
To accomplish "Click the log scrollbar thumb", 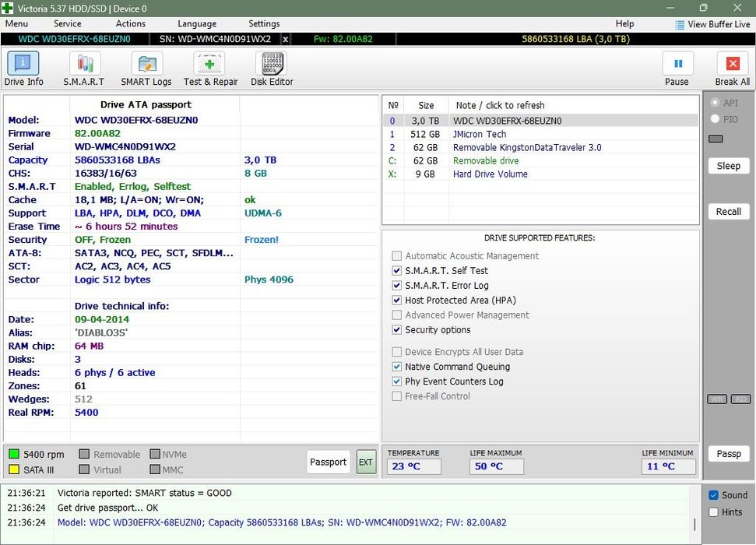I will (694, 524).
